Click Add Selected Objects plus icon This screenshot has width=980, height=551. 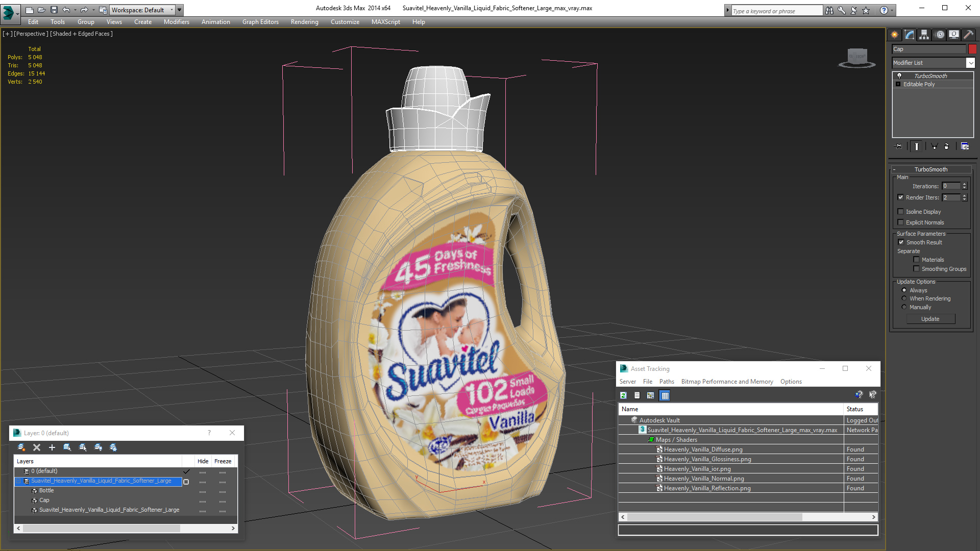point(52,447)
